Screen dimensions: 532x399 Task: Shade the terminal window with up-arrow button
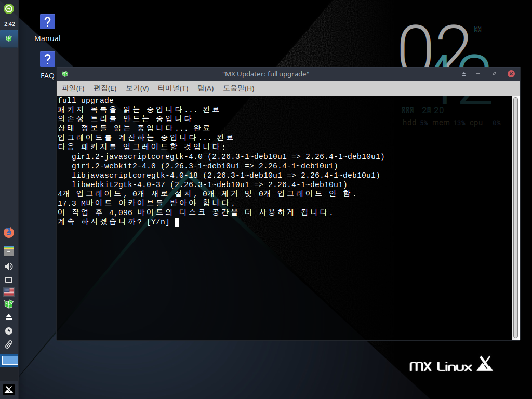[x=464, y=74]
